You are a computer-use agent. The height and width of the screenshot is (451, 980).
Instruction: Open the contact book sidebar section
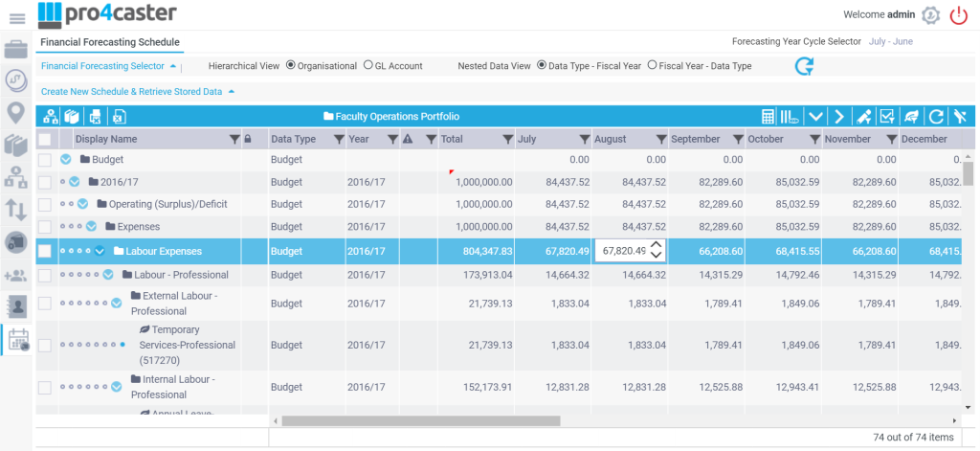click(15, 306)
